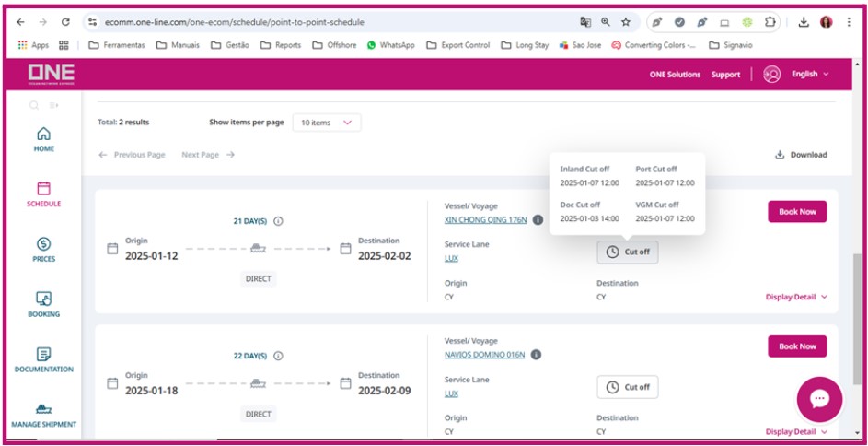Open PRICES in the sidebar
Viewport: 868px width, 446px height.
[x=44, y=250]
